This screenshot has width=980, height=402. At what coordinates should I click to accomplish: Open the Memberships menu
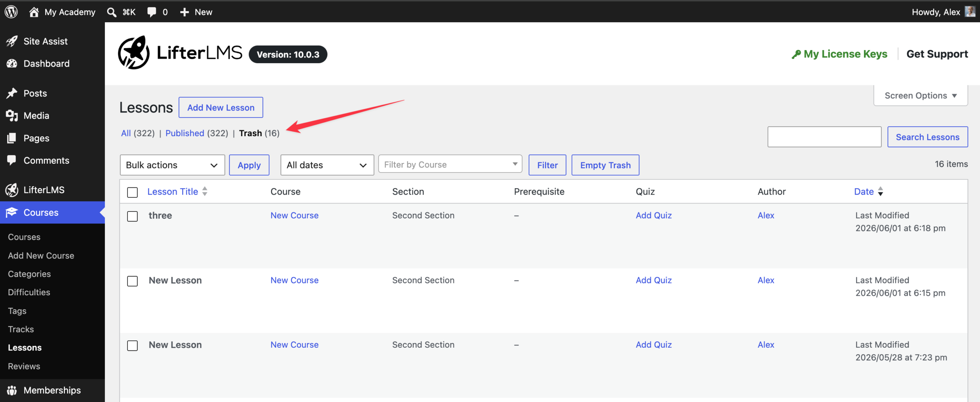52,390
